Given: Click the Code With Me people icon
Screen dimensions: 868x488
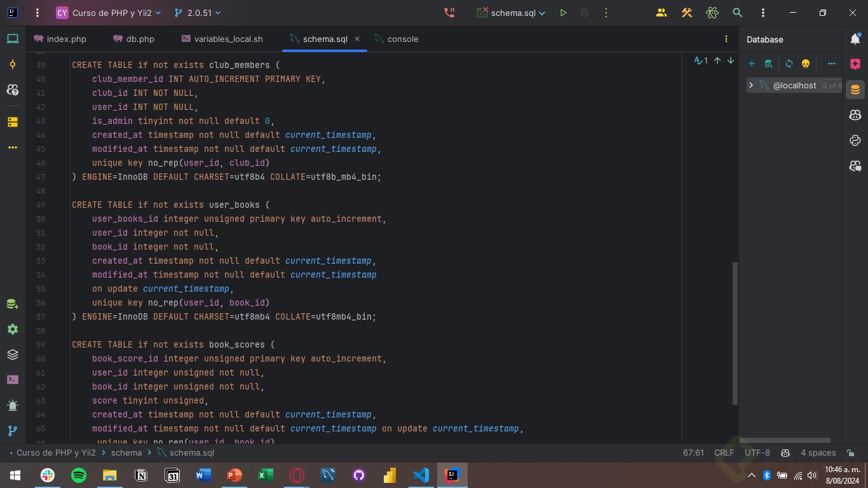Looking at the screenshot, I should pos(661,13).
